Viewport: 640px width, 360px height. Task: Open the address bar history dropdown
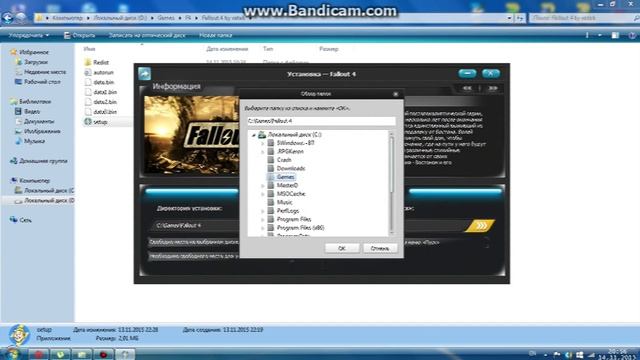coord(509,18)
